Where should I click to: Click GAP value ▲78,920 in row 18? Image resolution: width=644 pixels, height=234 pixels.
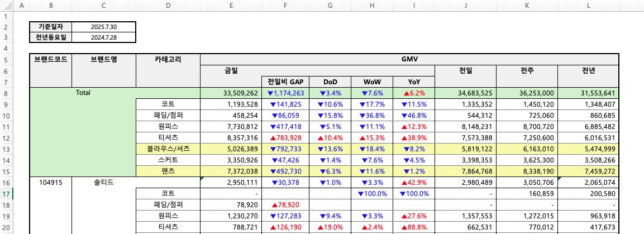click(x=285, y=204)
